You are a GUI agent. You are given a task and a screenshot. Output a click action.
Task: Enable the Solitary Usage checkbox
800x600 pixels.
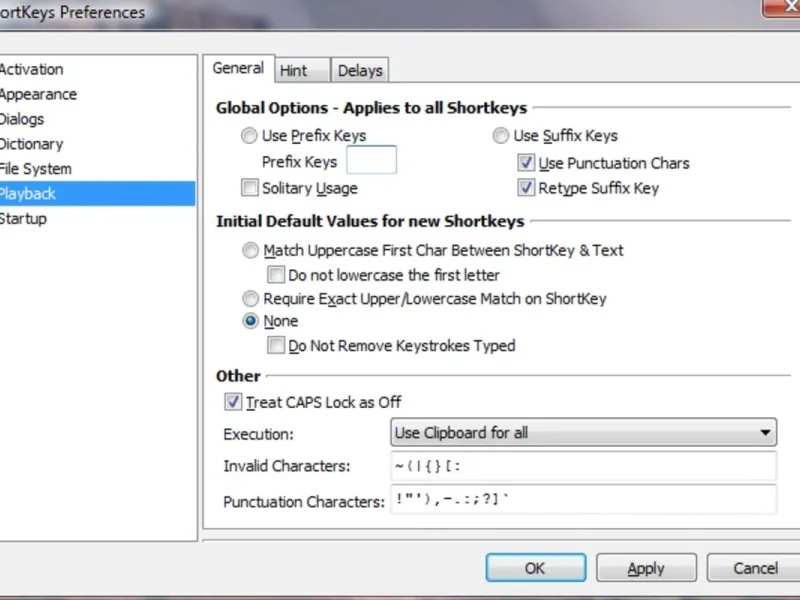pos(249,188)
